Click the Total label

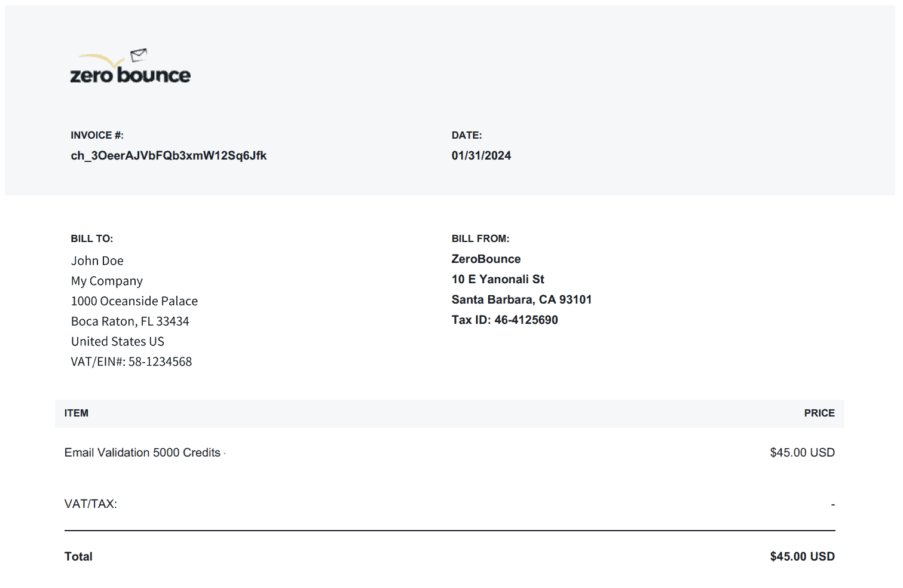tap(78, 556)
